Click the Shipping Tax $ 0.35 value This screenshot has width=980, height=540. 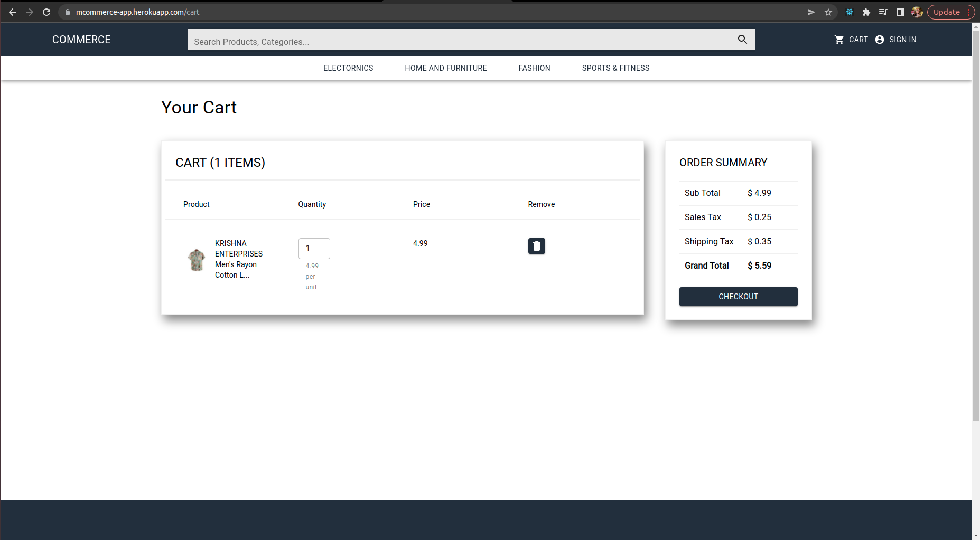759,241
